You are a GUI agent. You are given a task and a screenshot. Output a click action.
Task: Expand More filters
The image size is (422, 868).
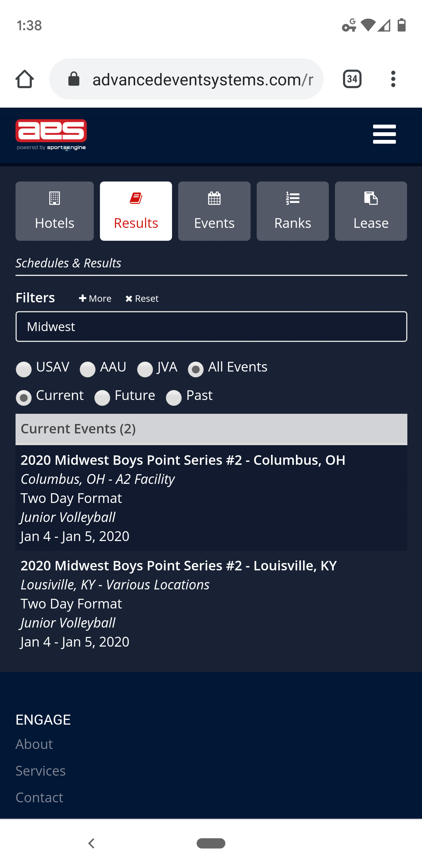click(x=95, y=298)
